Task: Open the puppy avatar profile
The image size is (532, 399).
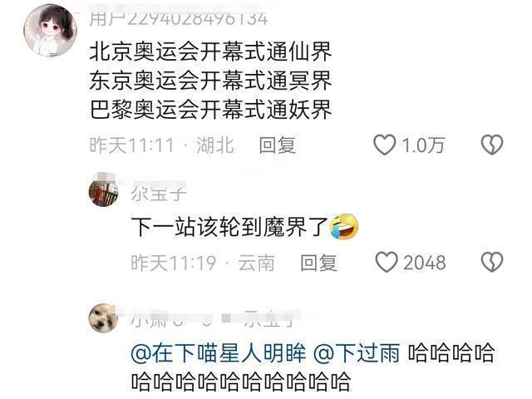Action: pyautogui.click(x=103, y=318)
